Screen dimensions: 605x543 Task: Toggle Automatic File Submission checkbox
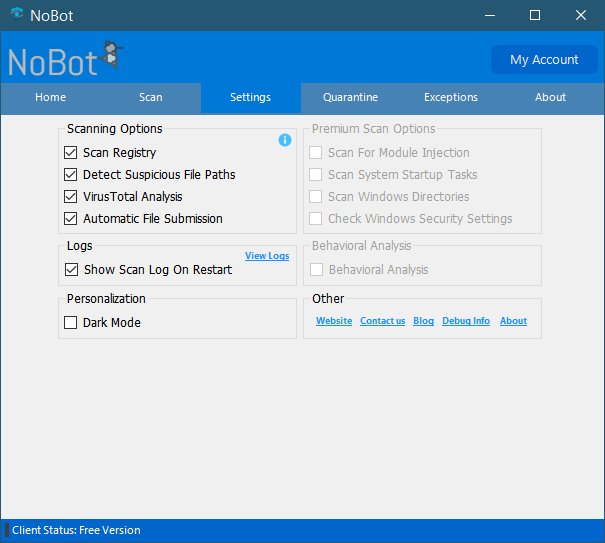tap(71, 218)
